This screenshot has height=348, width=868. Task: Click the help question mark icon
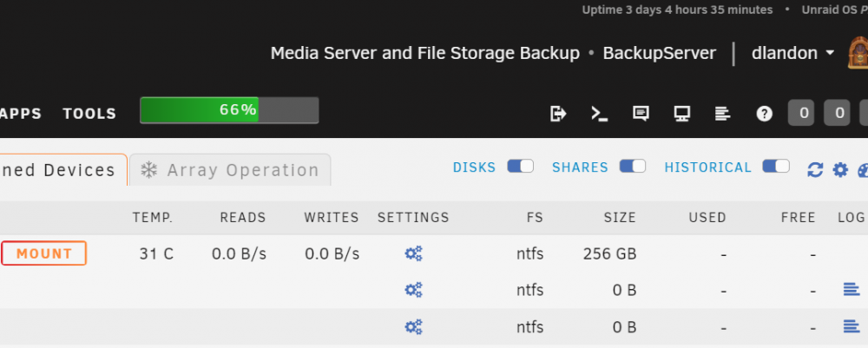764,114
